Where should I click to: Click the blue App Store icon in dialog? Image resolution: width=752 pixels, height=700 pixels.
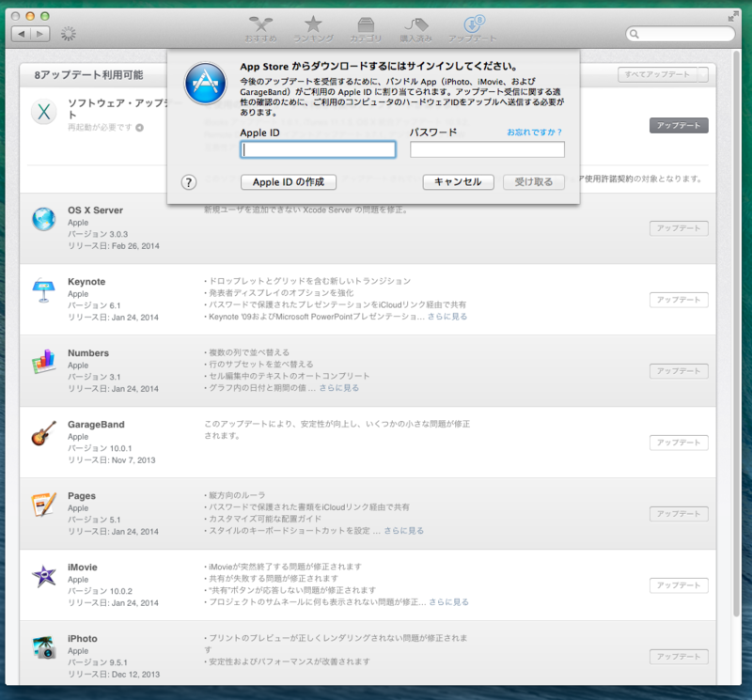pos(206,84)
